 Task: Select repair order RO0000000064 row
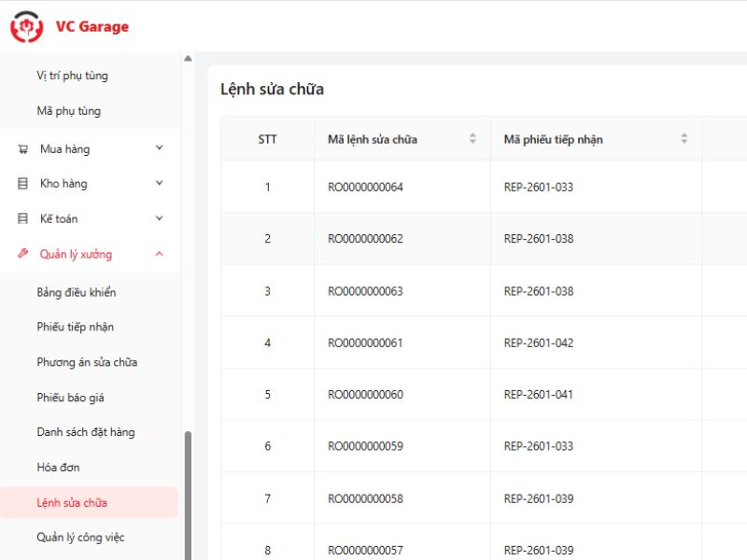[x=365, y=187]
